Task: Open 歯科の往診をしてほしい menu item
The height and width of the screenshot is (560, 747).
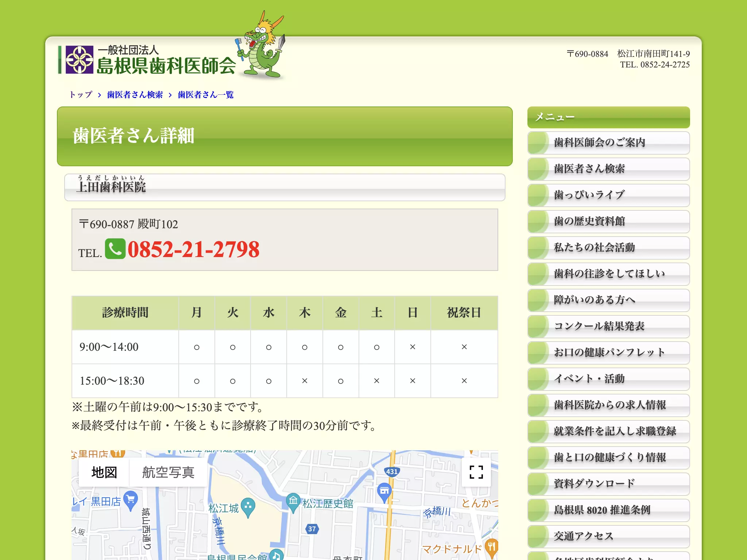Action: point(608,274)
